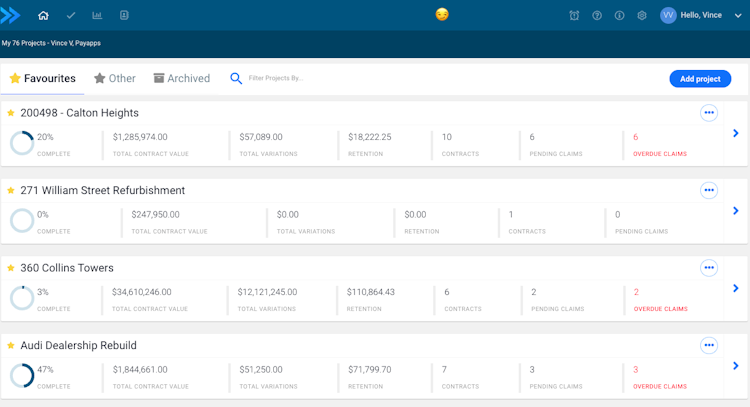Toggle favourite star for 360 Collins Towers

[x=11, y=268]
